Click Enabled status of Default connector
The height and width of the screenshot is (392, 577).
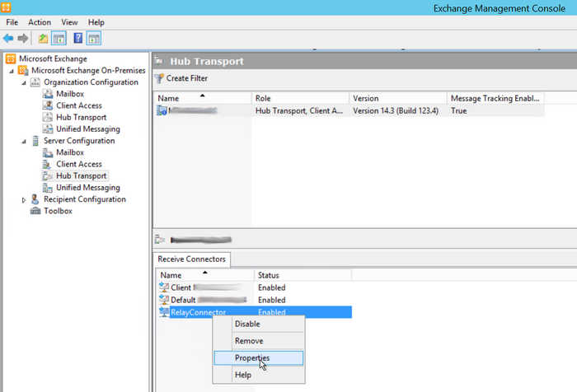[271, 300]
